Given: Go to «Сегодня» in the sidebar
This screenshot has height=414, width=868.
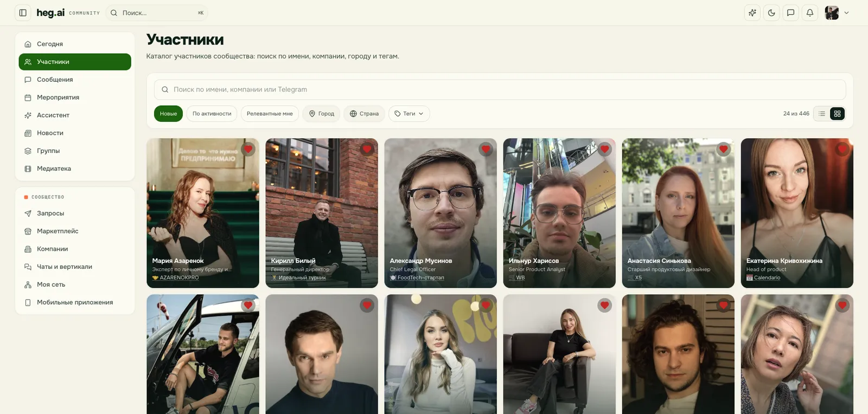Looking at the screenshot, I should coord(75,44).
